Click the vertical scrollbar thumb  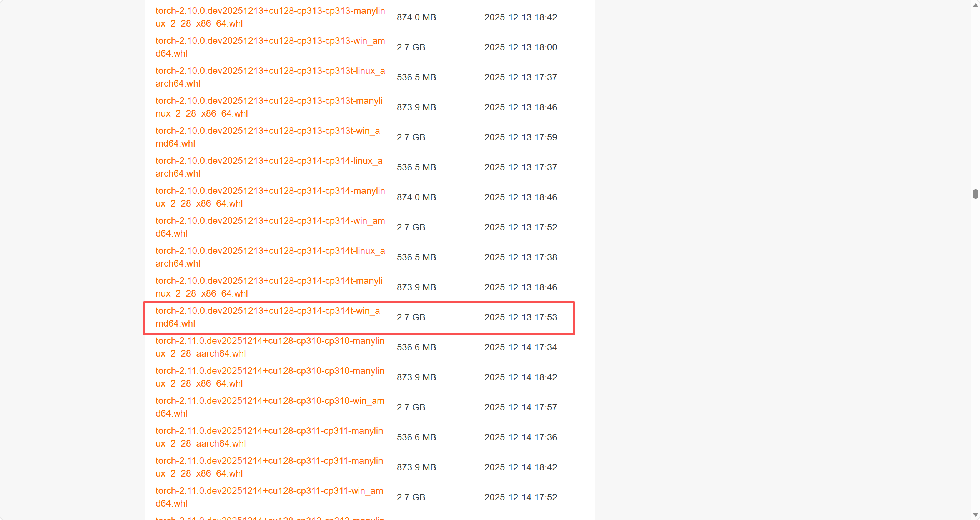pyautogui.click(x=975, y=194)
